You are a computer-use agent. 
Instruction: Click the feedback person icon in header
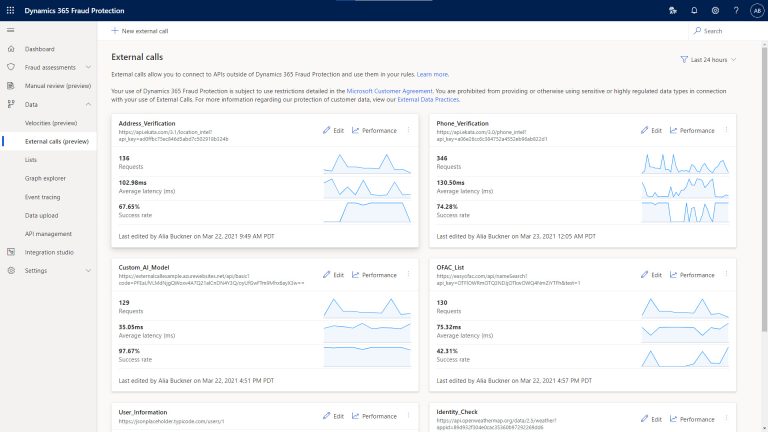(x=673, y=10)
